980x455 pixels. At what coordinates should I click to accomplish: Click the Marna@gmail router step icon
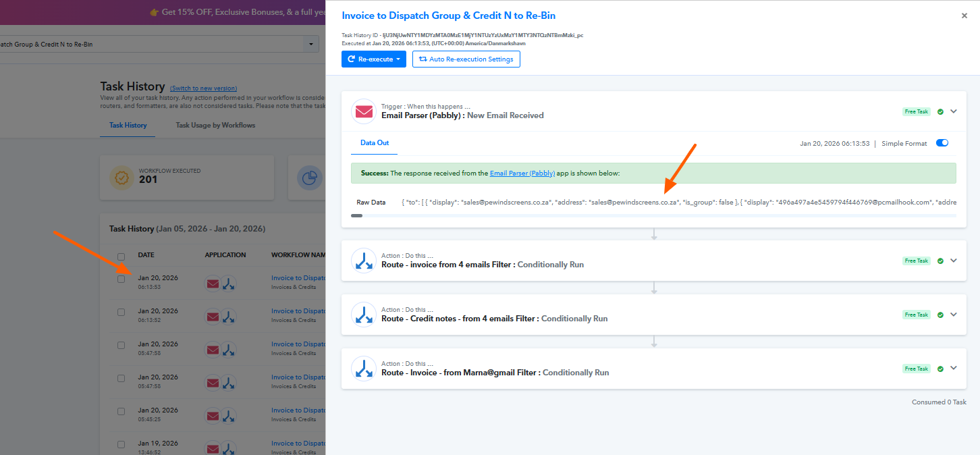364,369
